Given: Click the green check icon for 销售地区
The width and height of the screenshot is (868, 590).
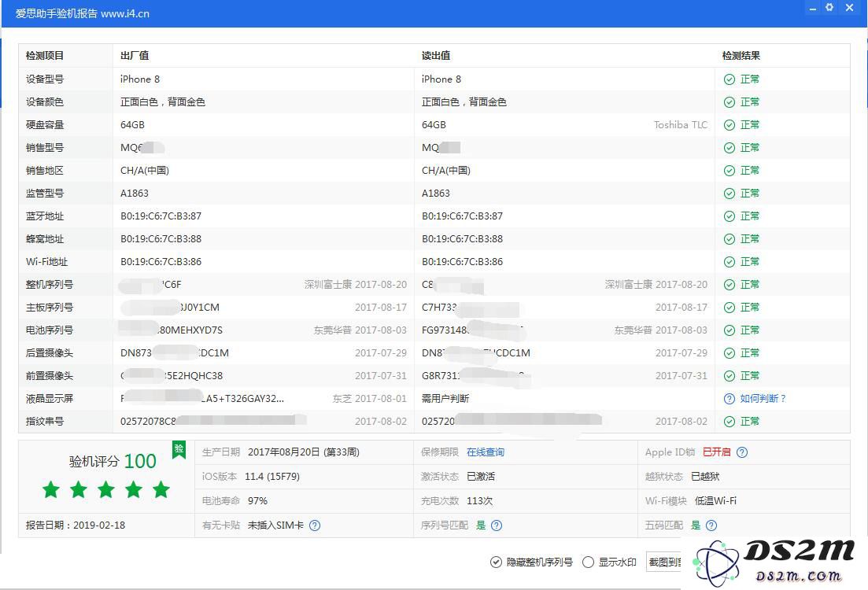Looking at the screenshot, I should [729, 171].
